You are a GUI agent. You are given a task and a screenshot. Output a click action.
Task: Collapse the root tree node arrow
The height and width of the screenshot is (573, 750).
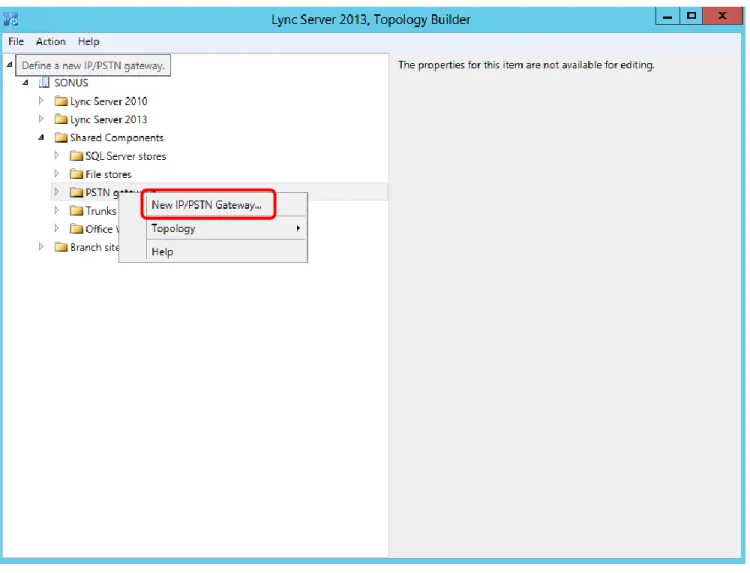pos(9,64)
